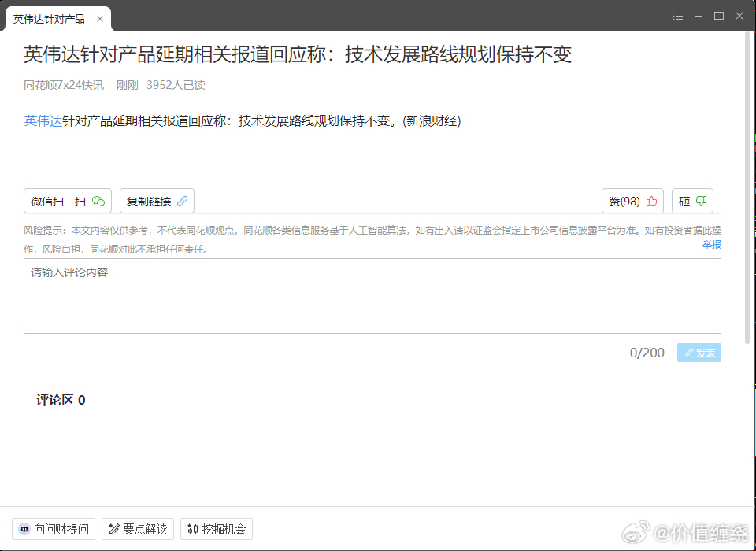Open the list menu icon in title bar

pyautogui.click(x=678, y=16)
